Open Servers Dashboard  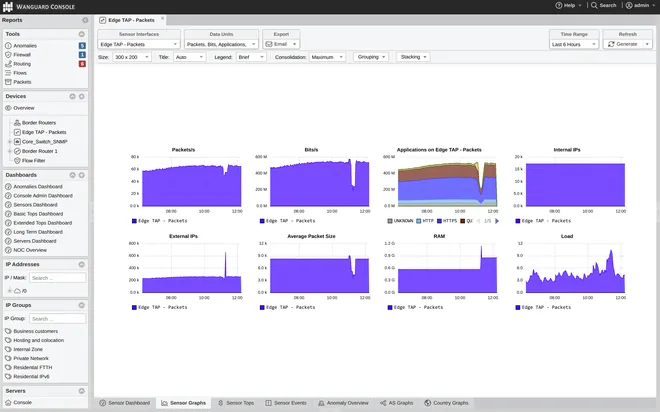pyautogui.click(x=35, y=241)
